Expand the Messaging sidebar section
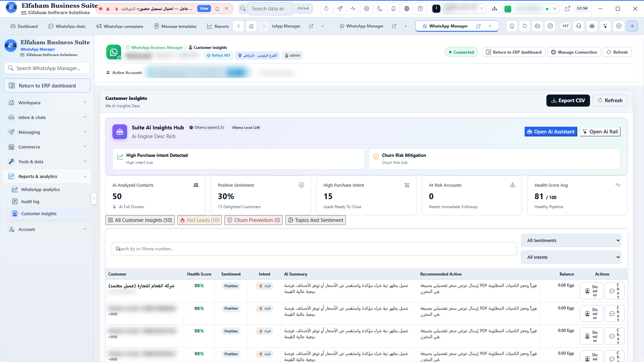Viewport: 644px width, 362px height. click(x=47, y=132)
